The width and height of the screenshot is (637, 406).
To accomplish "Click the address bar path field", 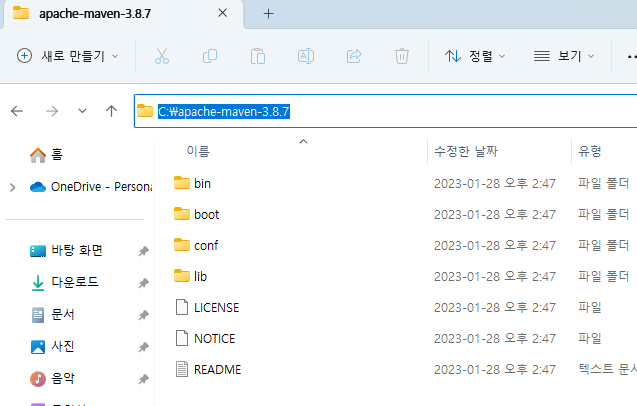I will coord(386,111).
